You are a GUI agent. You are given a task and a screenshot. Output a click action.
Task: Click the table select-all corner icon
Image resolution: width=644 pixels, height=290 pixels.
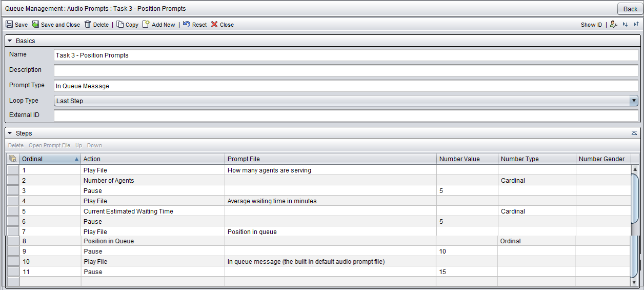point(13,159)
